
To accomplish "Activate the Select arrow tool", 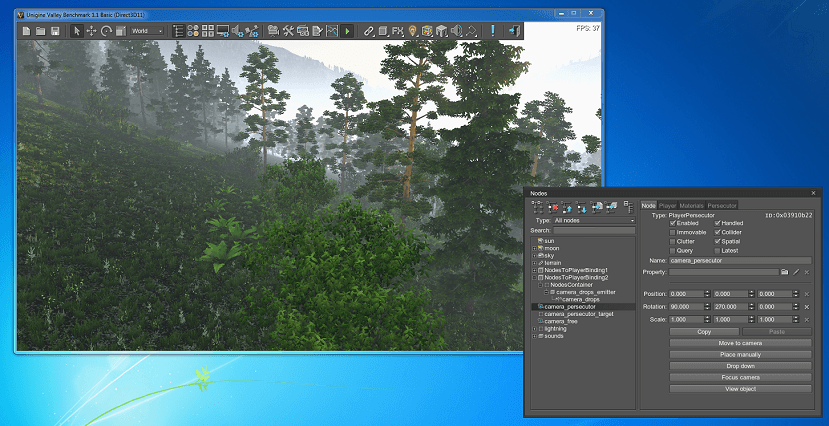I will pos(77,31).
